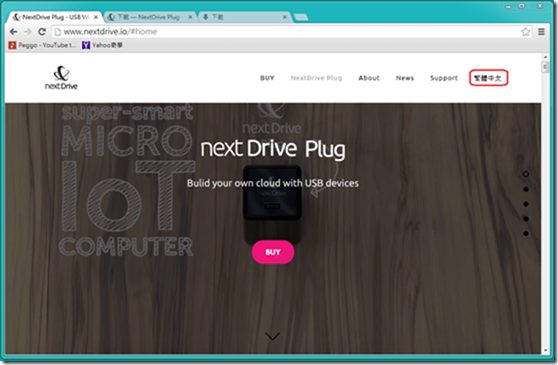
Task: Select the fifth section dot indicator
Action: click(526, 234)
